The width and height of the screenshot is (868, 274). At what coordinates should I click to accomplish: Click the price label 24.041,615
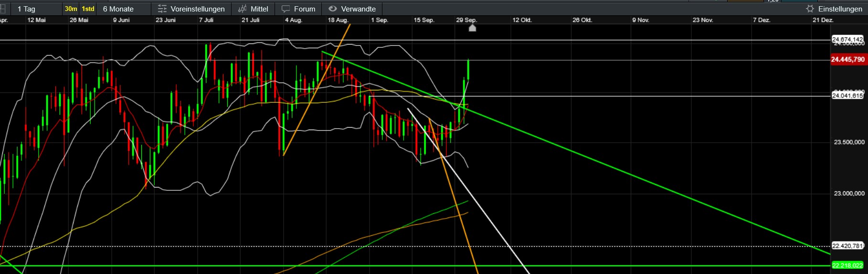click(x=847, y=96)
